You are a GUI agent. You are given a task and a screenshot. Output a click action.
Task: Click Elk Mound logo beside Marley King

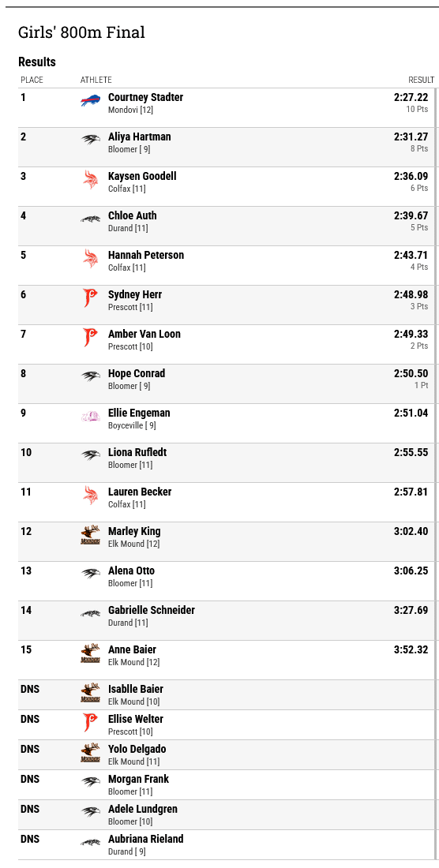90,535
